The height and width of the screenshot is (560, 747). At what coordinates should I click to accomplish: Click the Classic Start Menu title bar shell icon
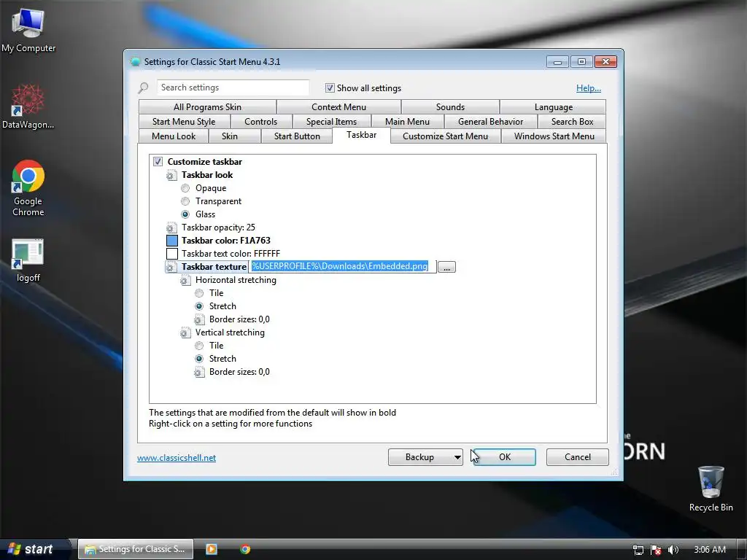pos(135,62)
